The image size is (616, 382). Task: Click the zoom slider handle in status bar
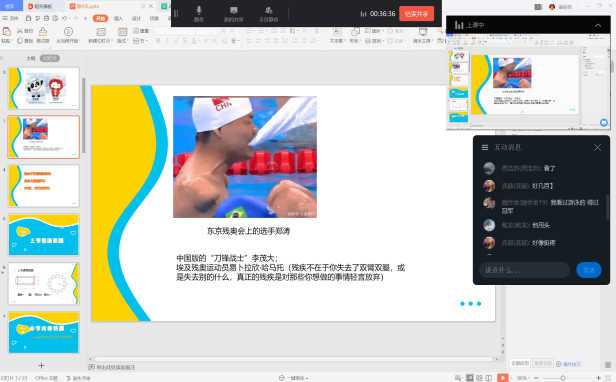tap(563, 378)
